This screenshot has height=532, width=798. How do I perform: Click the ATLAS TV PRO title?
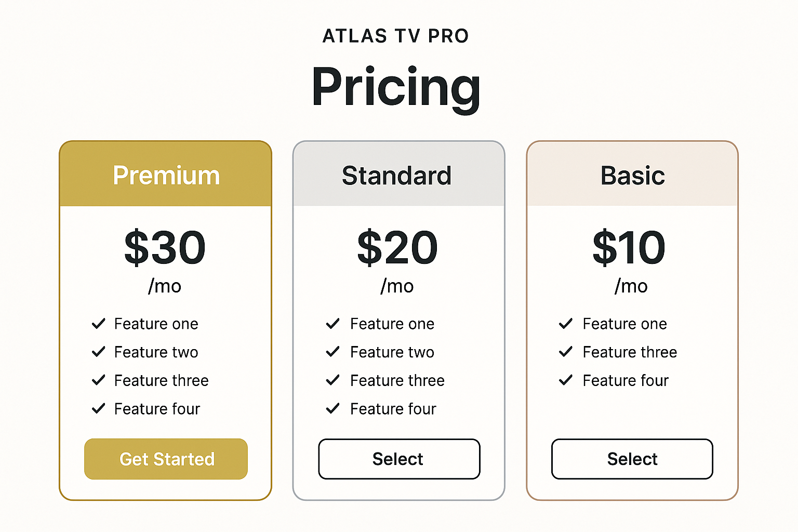click(396, 36)
